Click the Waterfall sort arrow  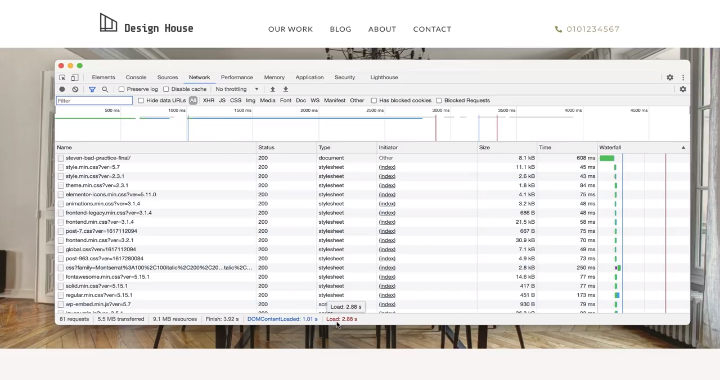point(683,148)
